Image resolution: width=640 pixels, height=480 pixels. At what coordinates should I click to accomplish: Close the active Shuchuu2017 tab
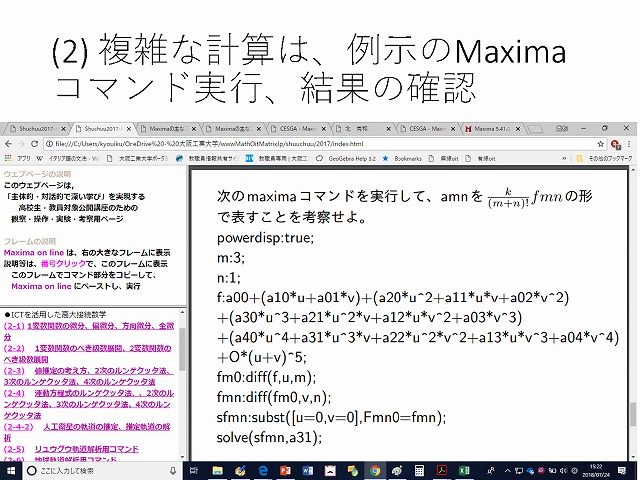[x=129, y=129]
